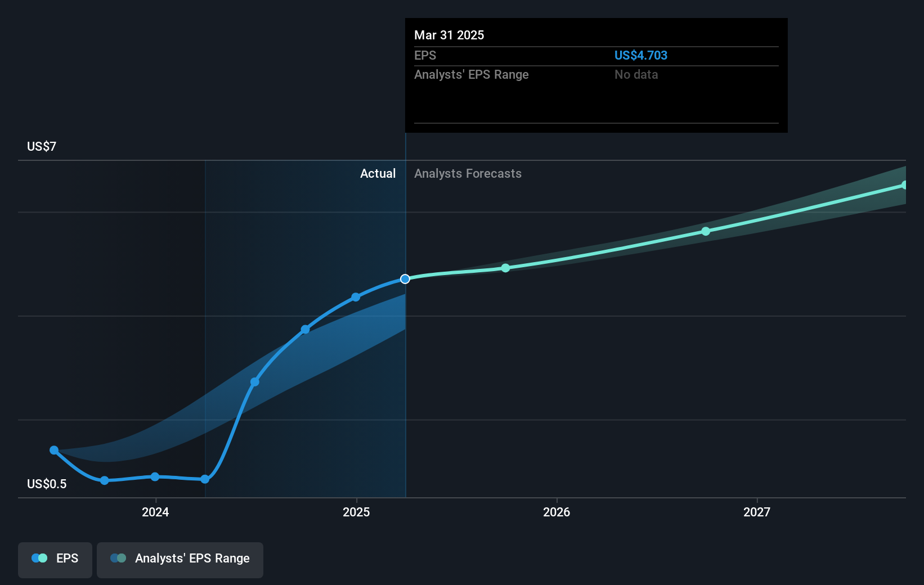
Task: Toggle the EPS legend series
Action: [x=55, y=560]
